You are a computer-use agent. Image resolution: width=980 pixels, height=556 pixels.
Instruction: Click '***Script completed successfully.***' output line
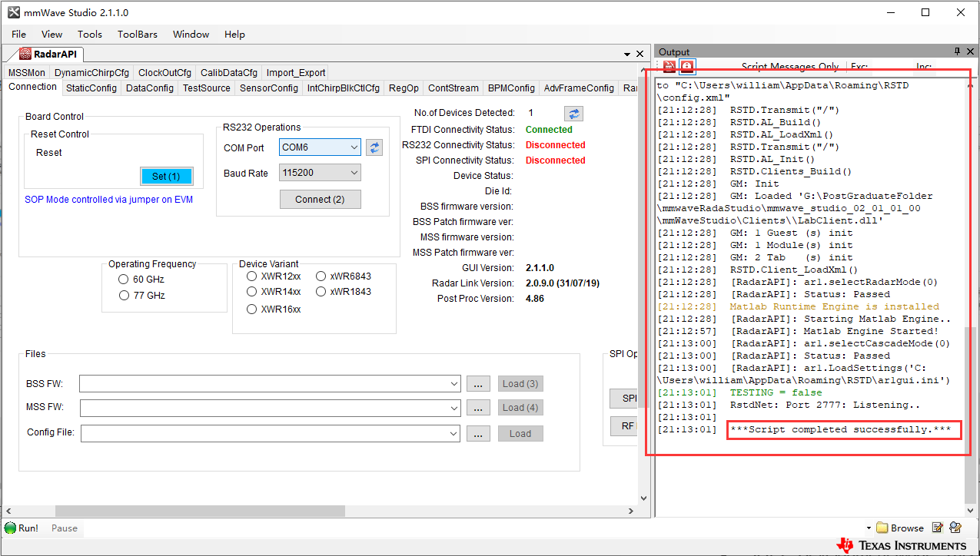(841, 429)
